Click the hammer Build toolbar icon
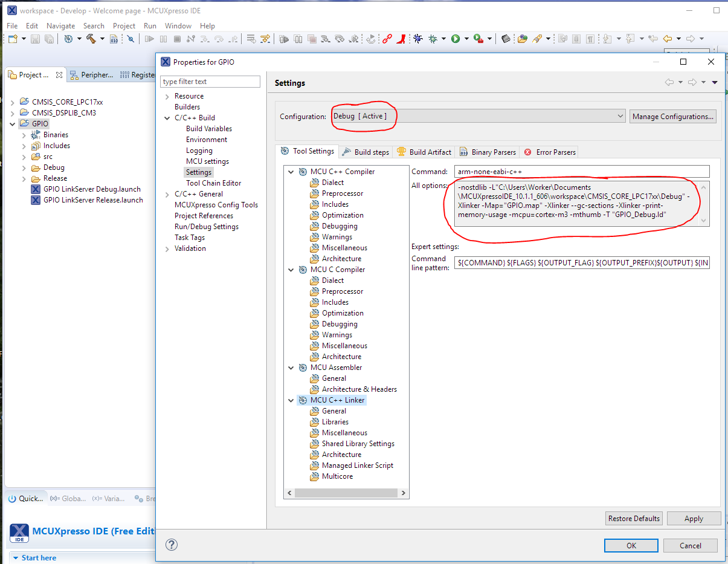This screenshot has height=564, width=728. tap(91, 39)
